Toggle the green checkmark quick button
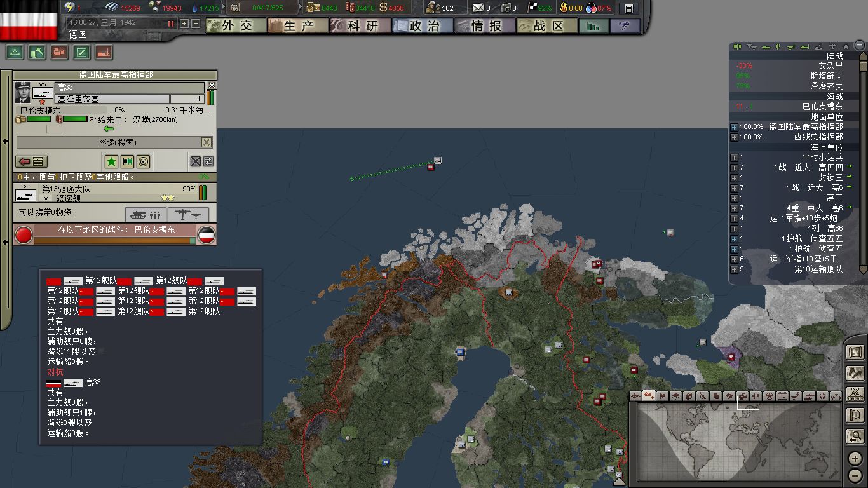Viewport: 868px width, 488px height. tap(81, 52)
